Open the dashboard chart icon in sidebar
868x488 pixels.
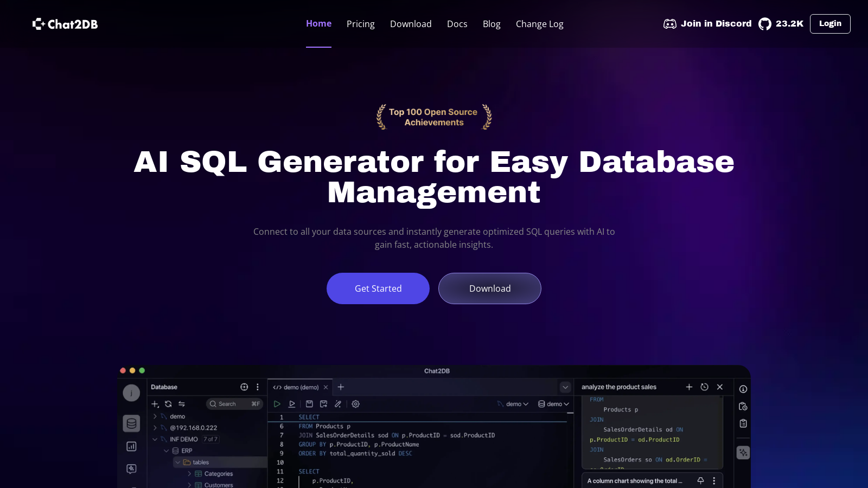(131, 446)
